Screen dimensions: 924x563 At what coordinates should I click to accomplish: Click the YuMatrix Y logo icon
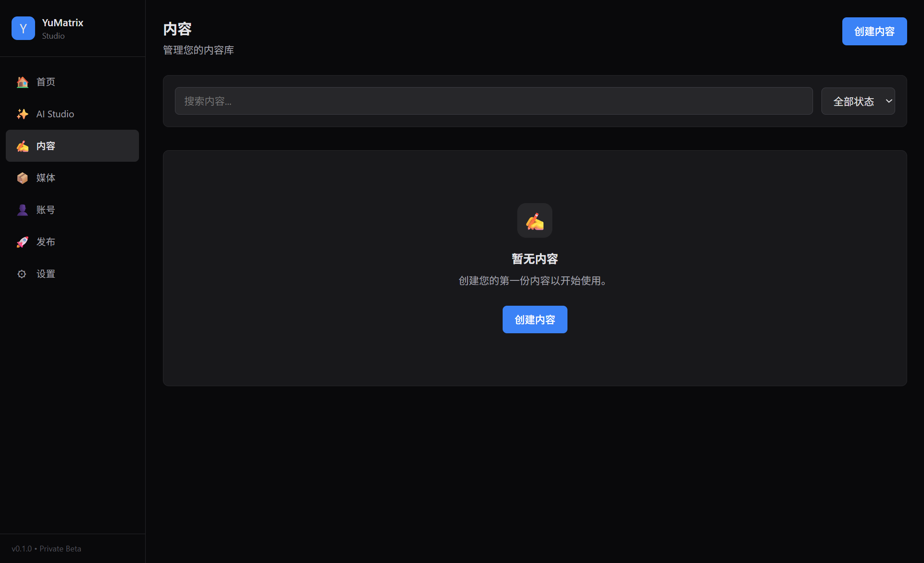pyautogui.click(x=23, y=28)
